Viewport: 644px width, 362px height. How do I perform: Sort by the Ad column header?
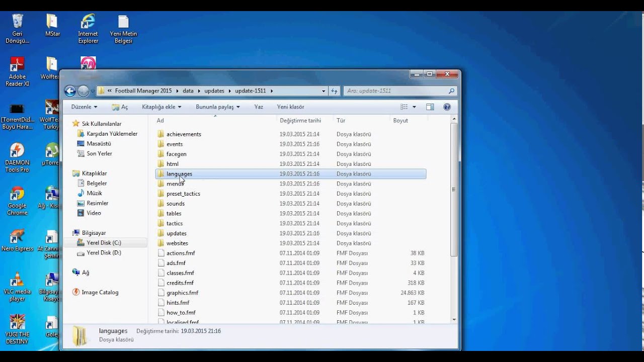(x=216, y=121)
